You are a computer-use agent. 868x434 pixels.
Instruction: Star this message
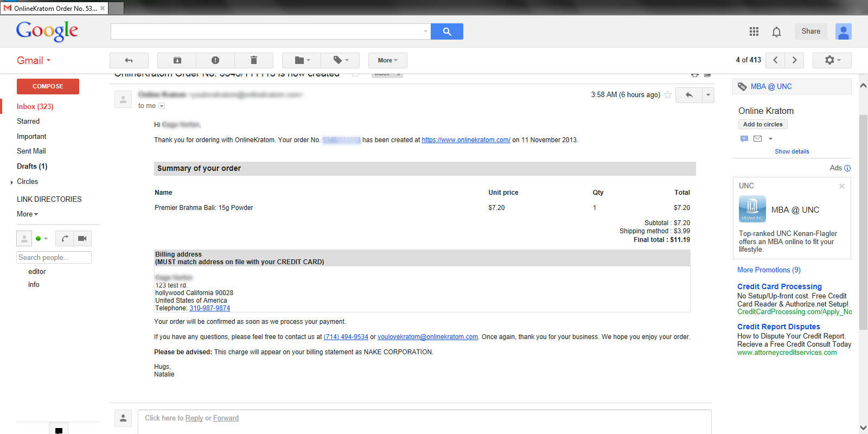[668, 95]
